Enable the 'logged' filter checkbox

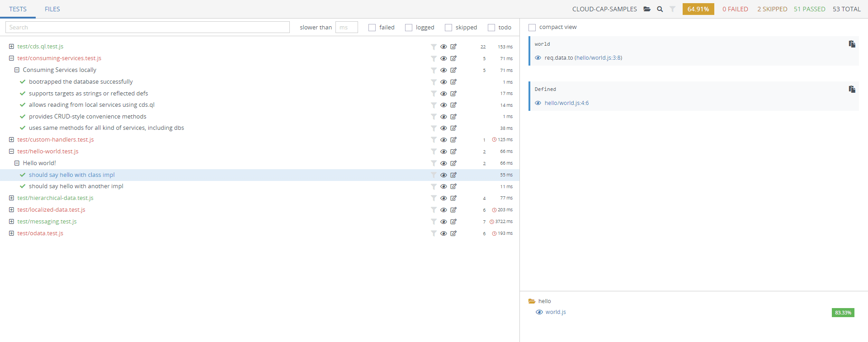(409, 28)
